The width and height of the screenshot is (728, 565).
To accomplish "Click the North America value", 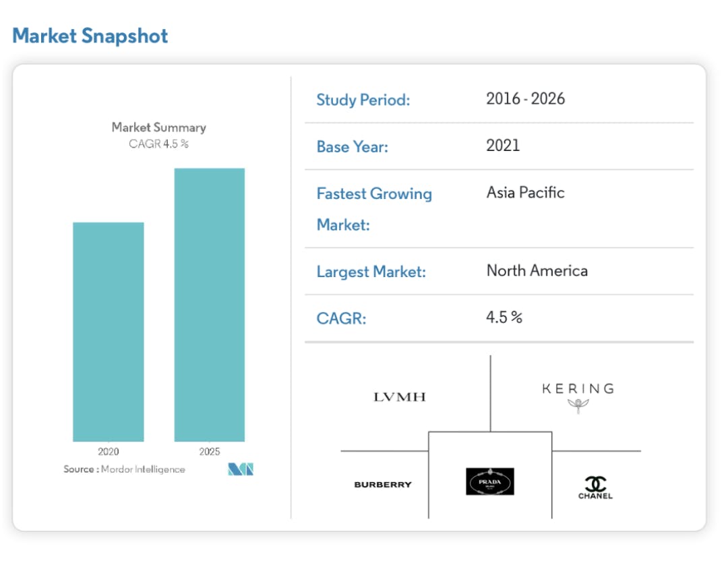I will point(537,271).
